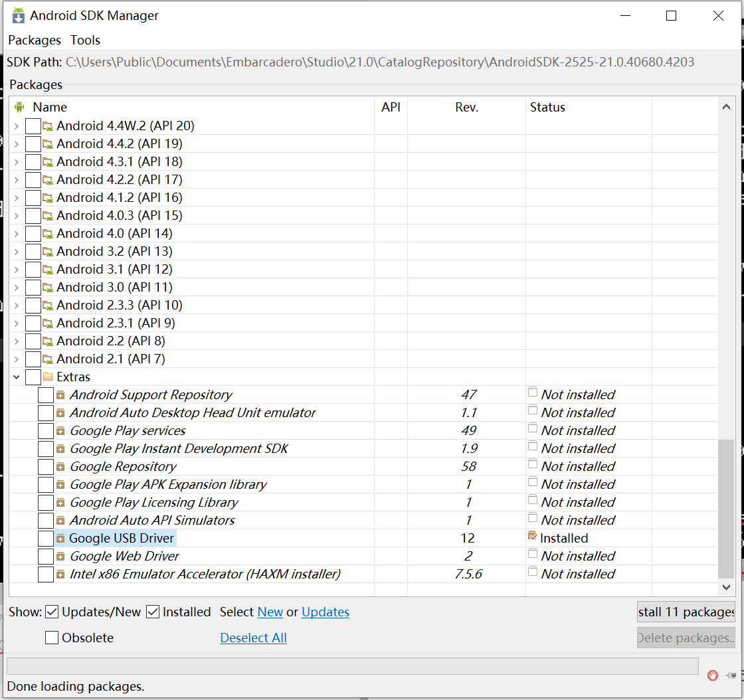744x700 pixels.
Task: Click the progress bar at the bottom
Action: point(352,665)
